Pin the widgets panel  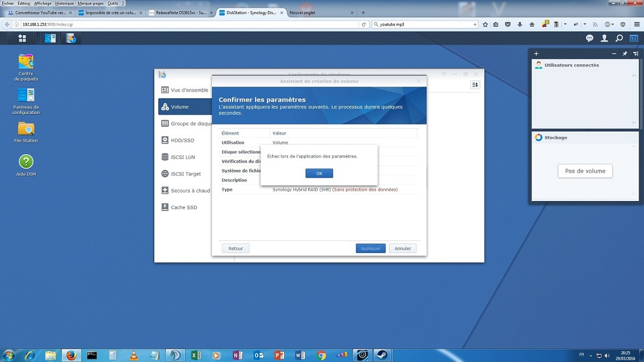pos(625,54)
